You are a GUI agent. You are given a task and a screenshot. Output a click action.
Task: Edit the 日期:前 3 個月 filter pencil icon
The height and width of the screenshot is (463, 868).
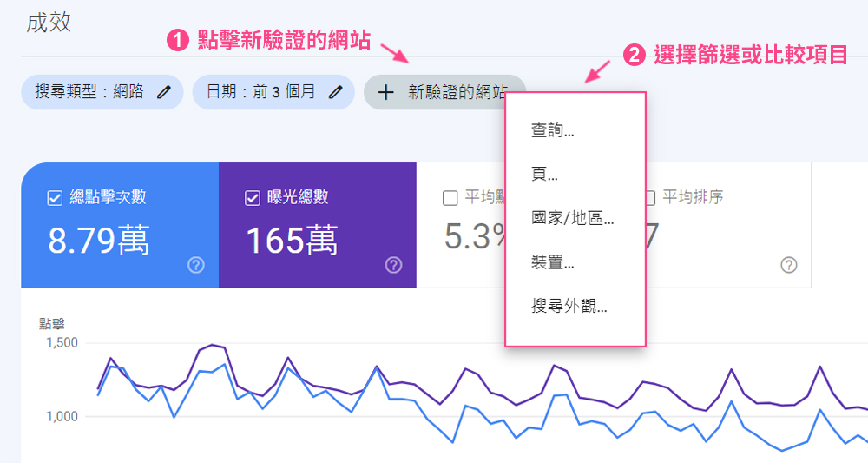tap(335, 92)
